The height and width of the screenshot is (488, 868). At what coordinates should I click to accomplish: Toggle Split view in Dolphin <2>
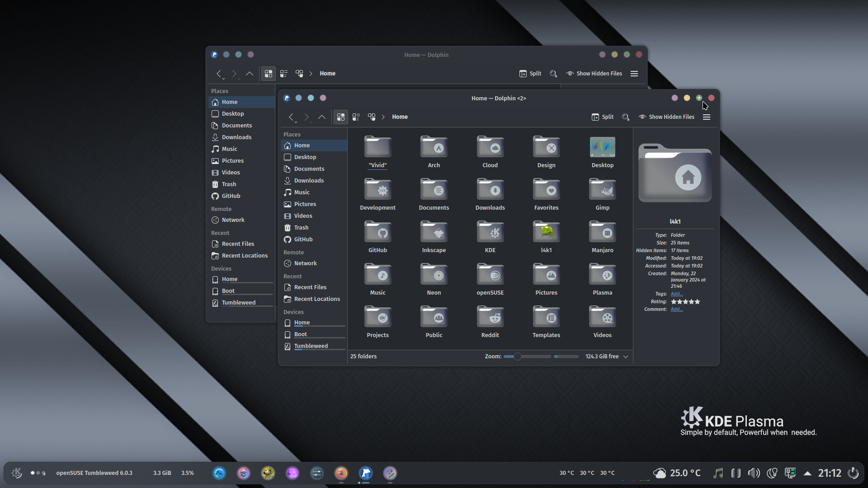click(603, 117)
